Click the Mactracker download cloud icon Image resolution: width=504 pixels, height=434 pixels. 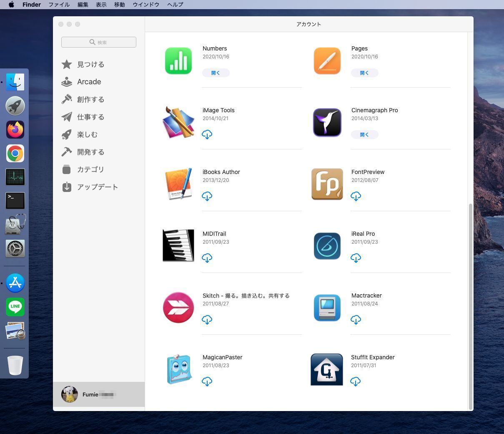(356, 320)
